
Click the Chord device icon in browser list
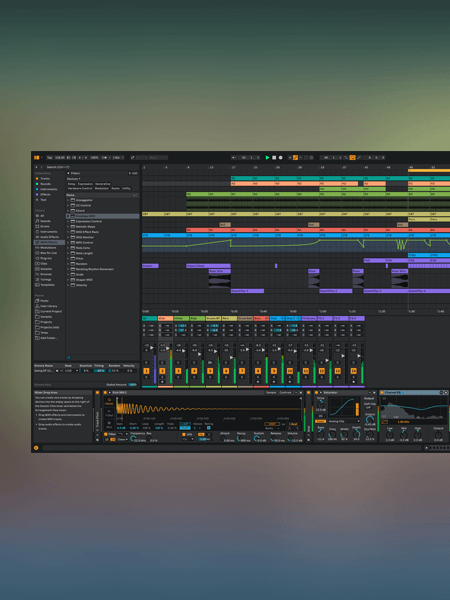(x=73, y=211)
